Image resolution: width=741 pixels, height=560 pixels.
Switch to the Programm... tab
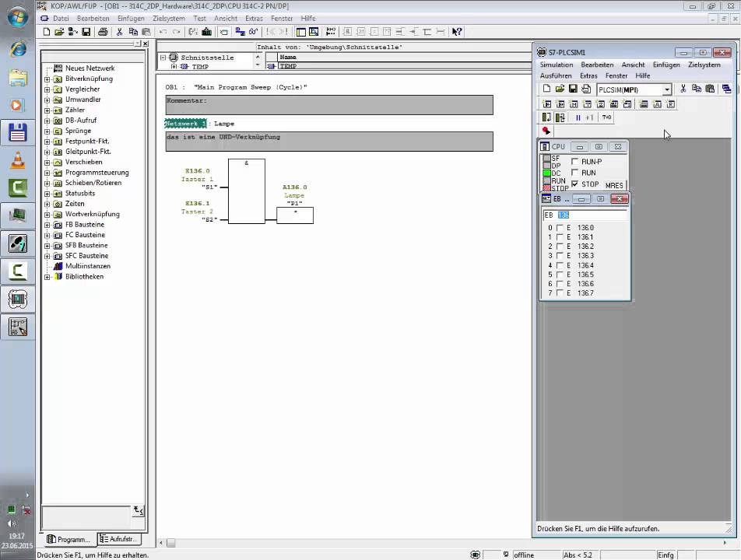(70, 539)
